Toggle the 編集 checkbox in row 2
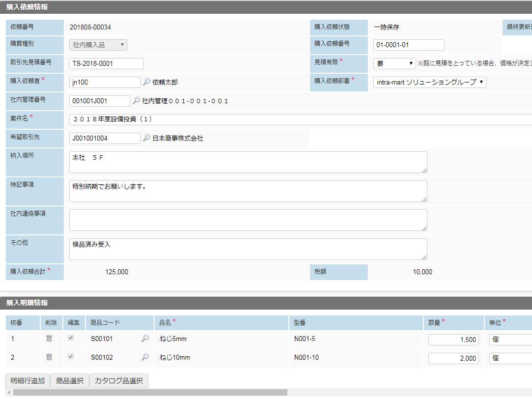The width and height of the screenshot is (532, 399). tap(71, 357)
